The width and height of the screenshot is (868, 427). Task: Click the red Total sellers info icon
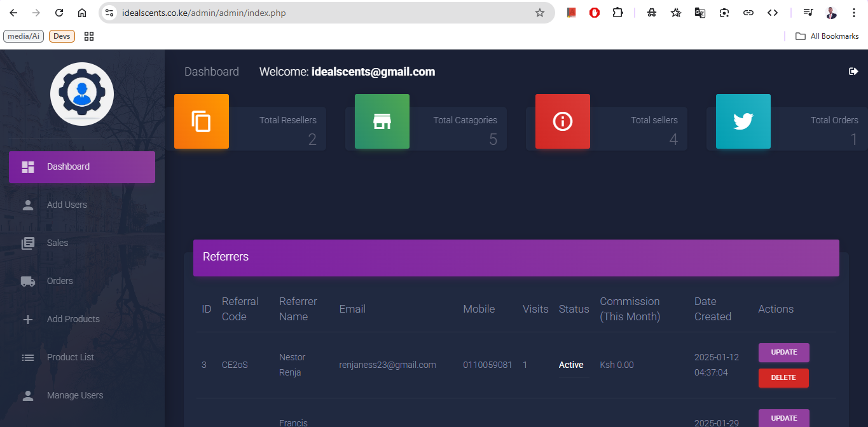562,121
